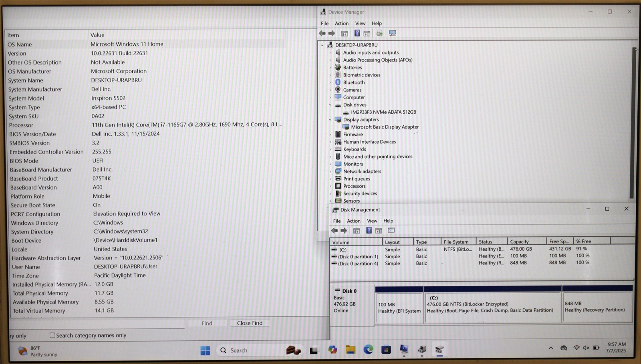Click Back arrow in Device Manager toolbar
The image size is (641, 364).
pos(322,33)
